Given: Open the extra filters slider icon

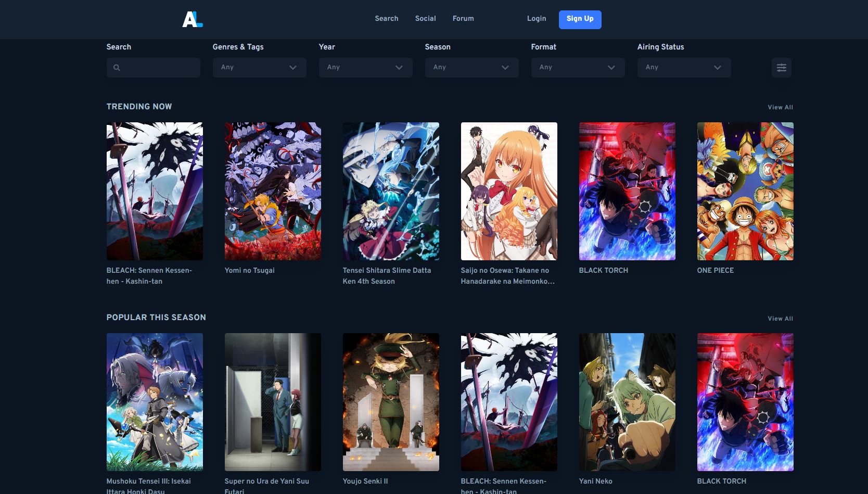Looking at the screenshot, I should (781, 68).
